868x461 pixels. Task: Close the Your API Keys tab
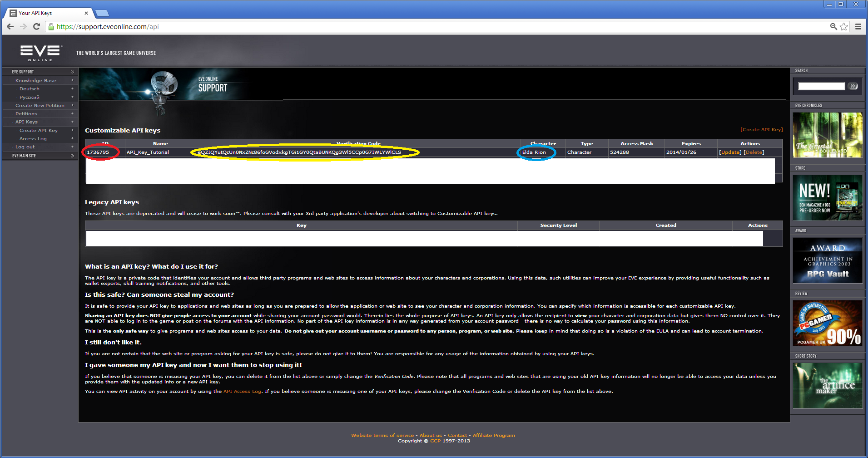(x=86, y=13)
